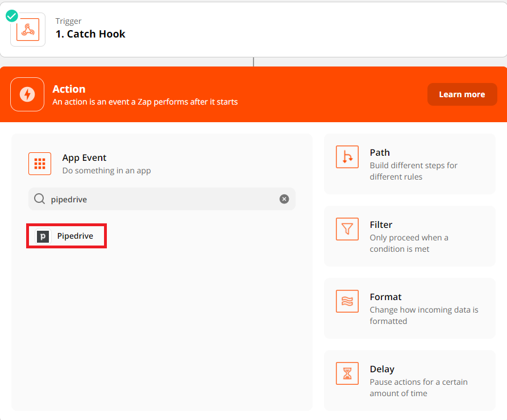The width and height of the screenshot is (507, 420).
Task: Click the Delay hourglass icon
Action: (x=347, y=373)
